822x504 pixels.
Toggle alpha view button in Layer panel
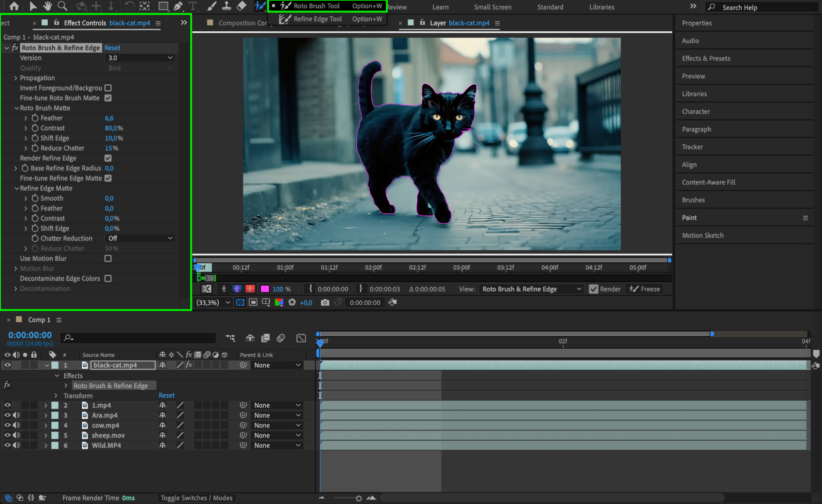pyautogui.click(x=224, y=289)
